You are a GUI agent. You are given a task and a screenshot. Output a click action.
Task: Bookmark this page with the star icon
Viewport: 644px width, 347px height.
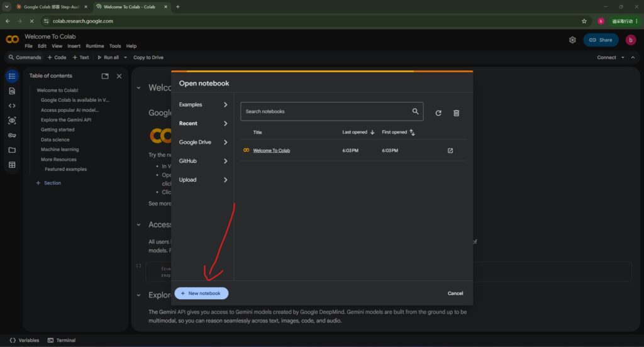[584, 21]
